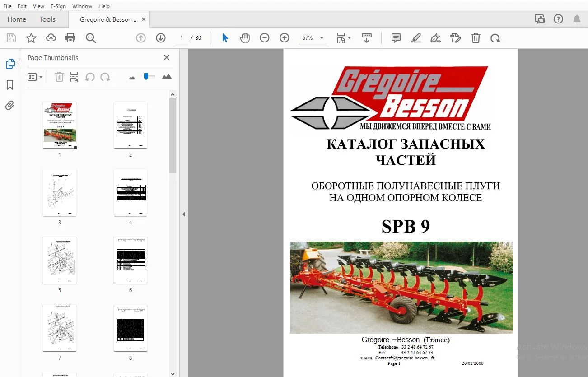The image size is (588, 377).
Task: Zoom out with the minus button
Action: pyautogui.click(x=265, y=38)
